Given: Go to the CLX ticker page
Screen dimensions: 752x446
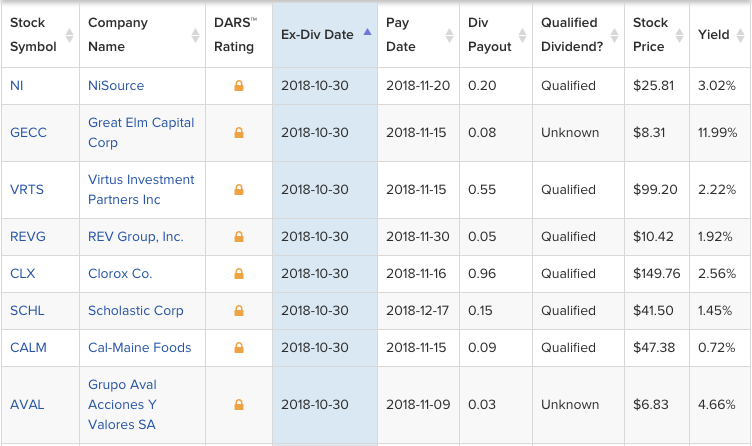Looking at the screenshot, I should point(22,274).
